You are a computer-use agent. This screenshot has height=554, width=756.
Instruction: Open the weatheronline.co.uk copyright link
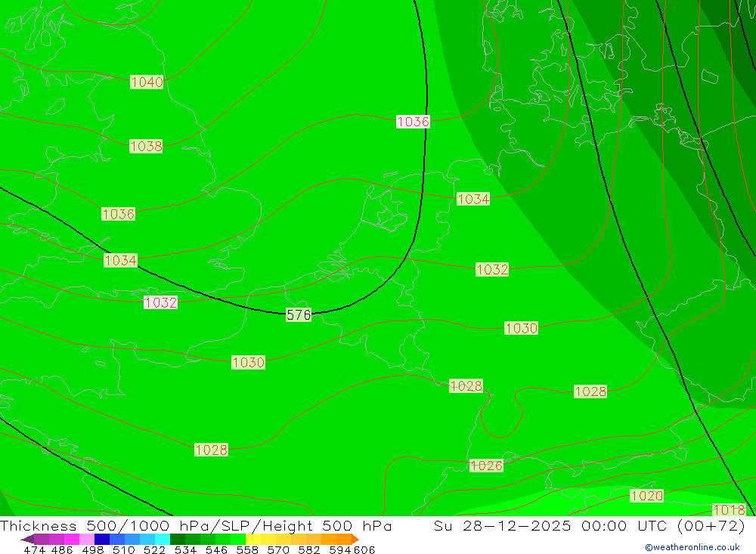tap(692, 547)
